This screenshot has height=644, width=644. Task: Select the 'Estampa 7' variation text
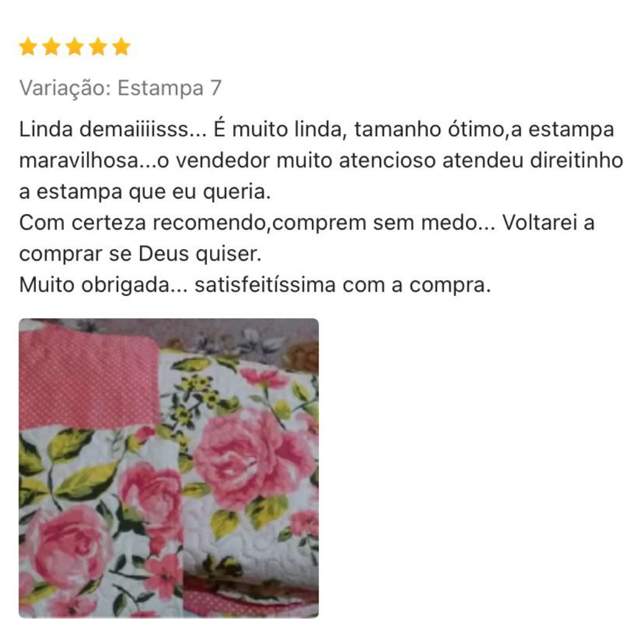click(169, 88)
